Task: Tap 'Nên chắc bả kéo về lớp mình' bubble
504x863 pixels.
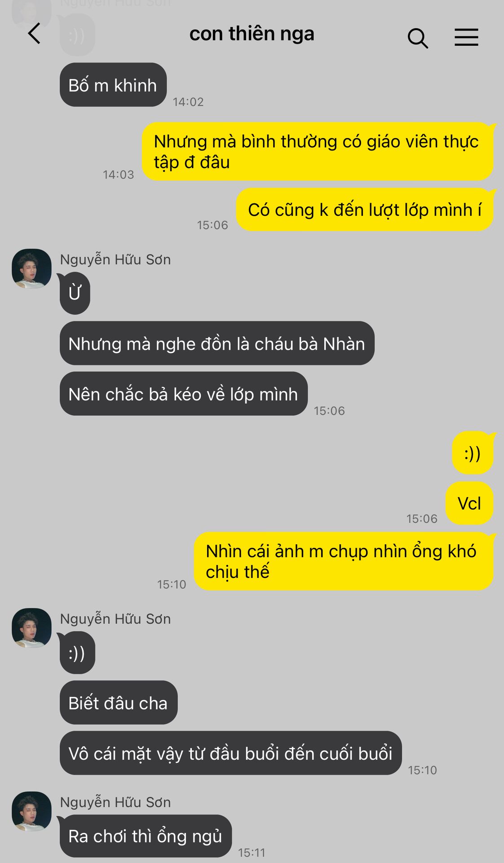Action: tap(183, 394)
